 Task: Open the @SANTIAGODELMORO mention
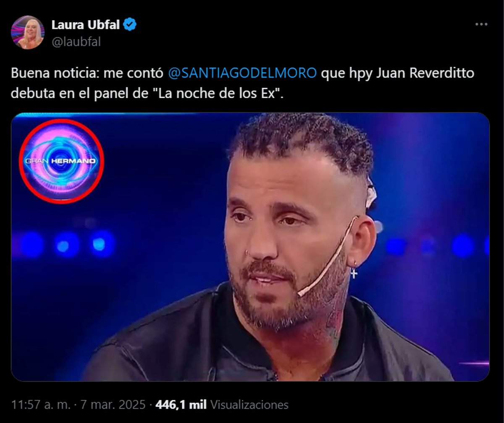(242, 73)
